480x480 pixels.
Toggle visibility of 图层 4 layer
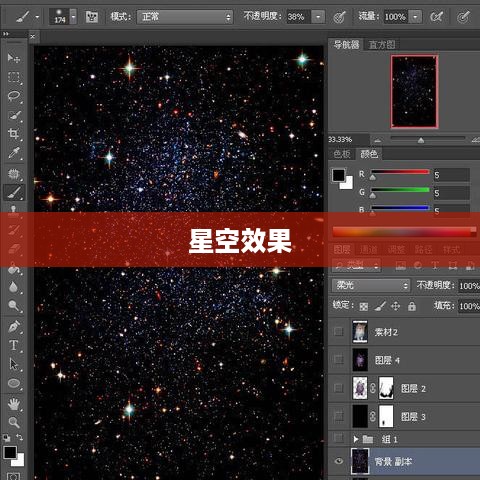coord(339,360)
